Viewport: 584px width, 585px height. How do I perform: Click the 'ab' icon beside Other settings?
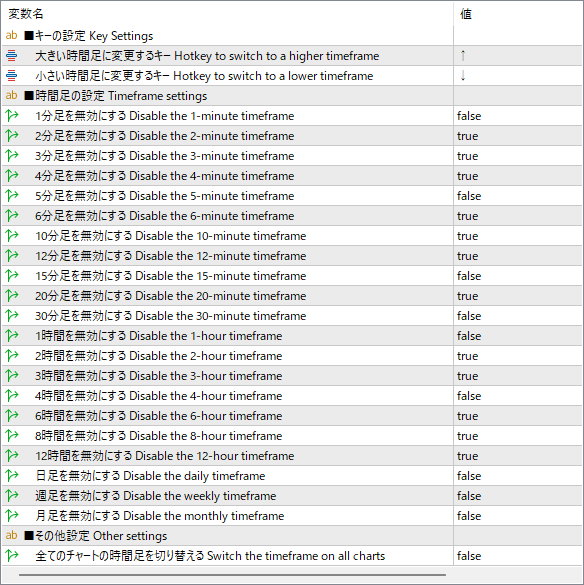12,535
